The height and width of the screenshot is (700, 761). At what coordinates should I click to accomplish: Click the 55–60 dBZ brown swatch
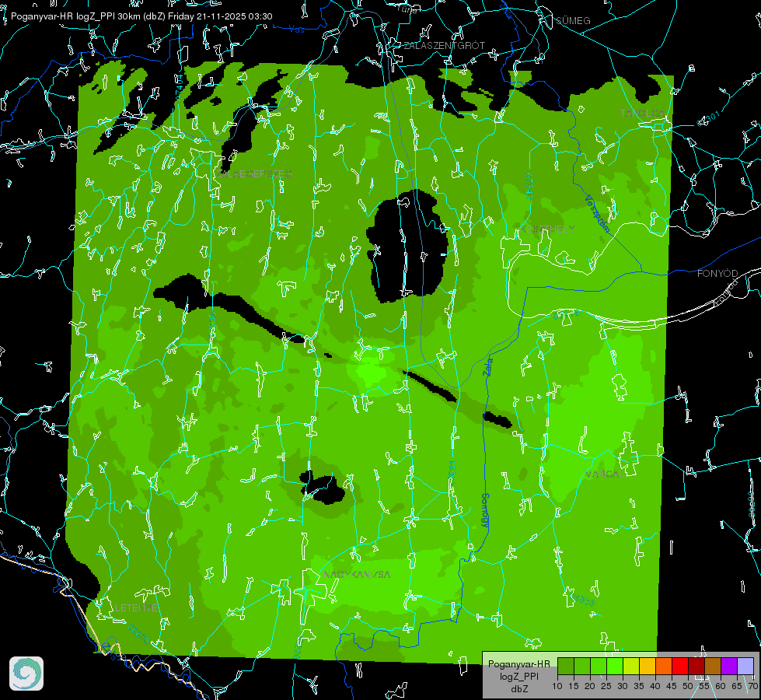coord(713,666)
